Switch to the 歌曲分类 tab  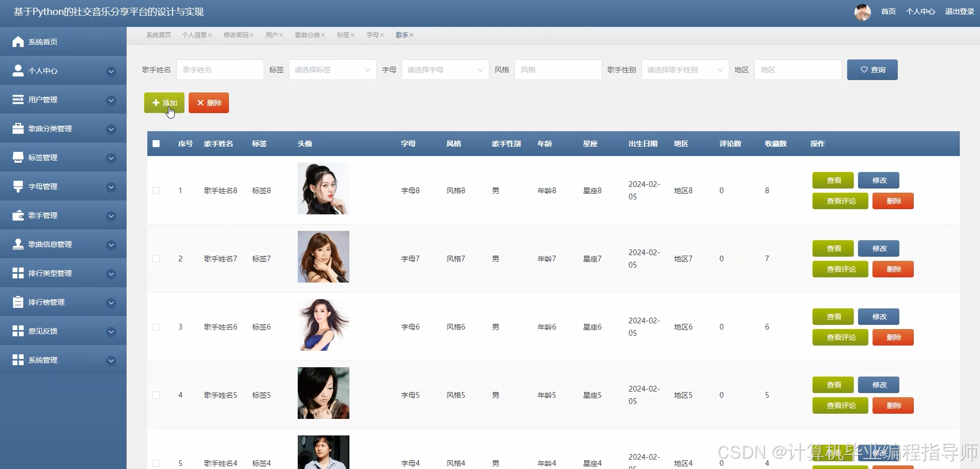[308, 35]
